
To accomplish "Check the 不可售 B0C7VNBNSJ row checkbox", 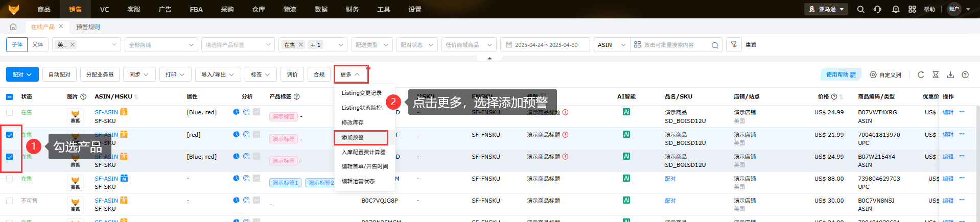I will [9, 201].
